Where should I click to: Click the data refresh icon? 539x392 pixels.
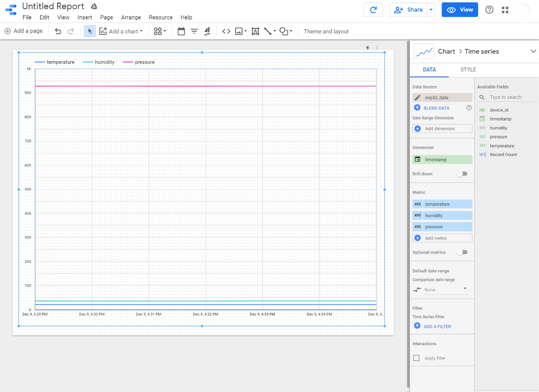pyautogui.click(x=373, y=9)
